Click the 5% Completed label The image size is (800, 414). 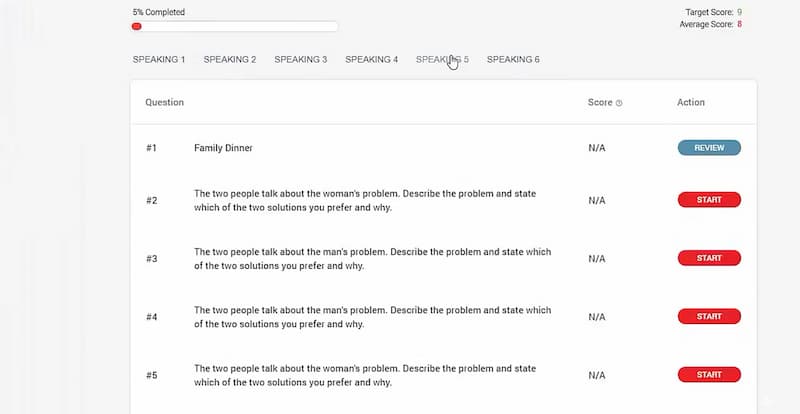click(159, 12)
